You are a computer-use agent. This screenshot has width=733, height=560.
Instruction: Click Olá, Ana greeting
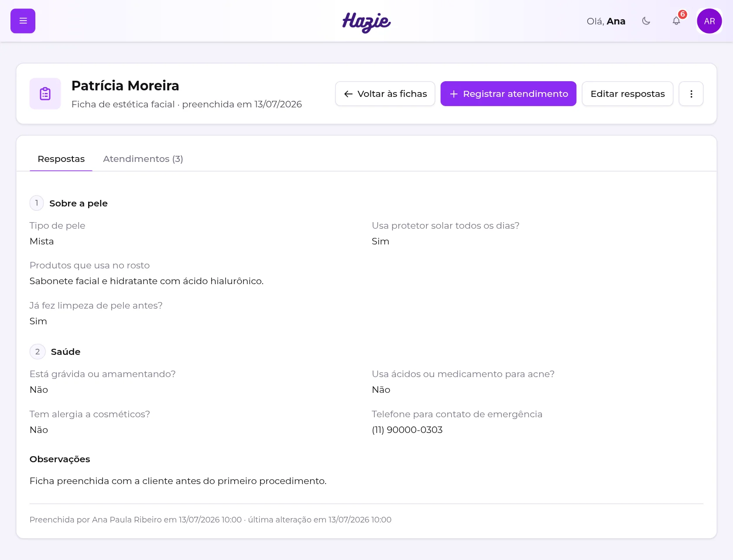tap(606, 21)
